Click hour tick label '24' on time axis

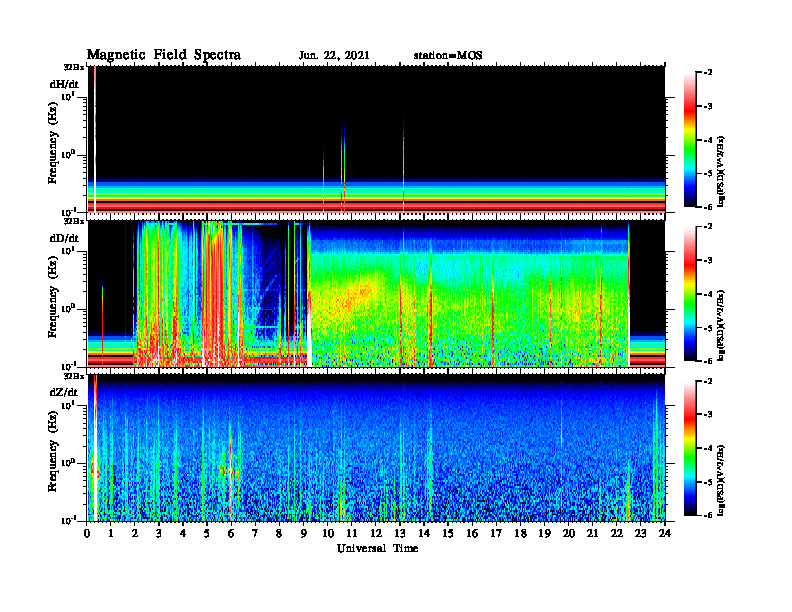pyautogui.click(x=665, y=534)
